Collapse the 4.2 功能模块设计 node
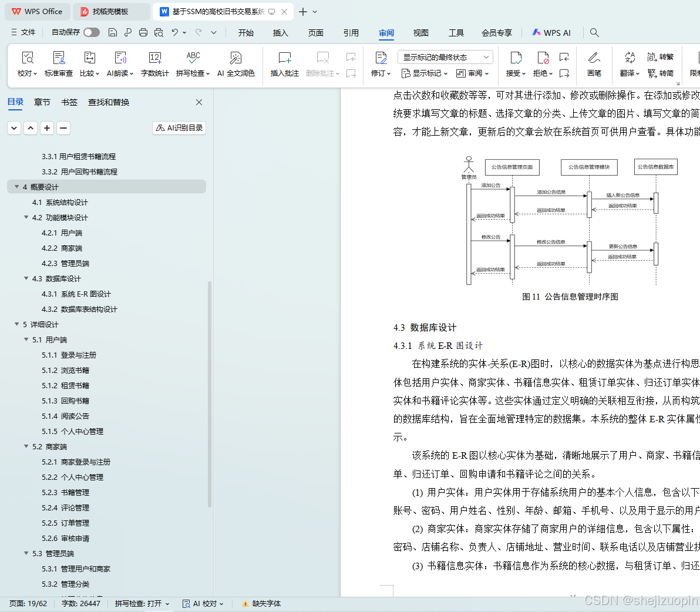The image size is (700, 612). [x=26, y=217]
